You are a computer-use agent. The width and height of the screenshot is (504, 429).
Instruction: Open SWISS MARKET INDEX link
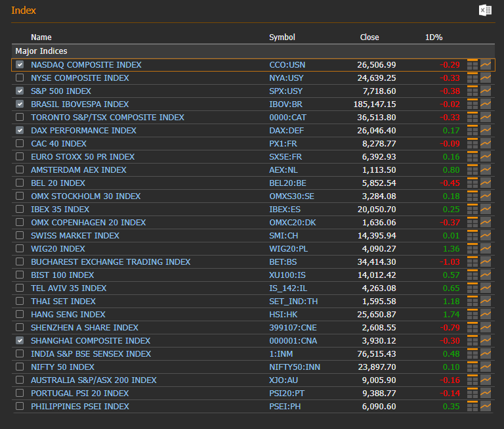point(75,236)
